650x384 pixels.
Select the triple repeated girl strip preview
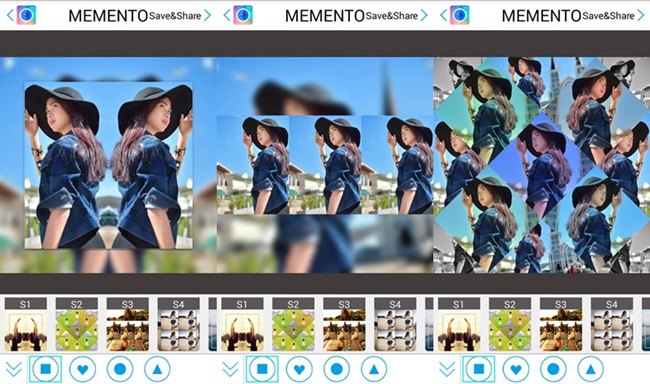[325, 165]
